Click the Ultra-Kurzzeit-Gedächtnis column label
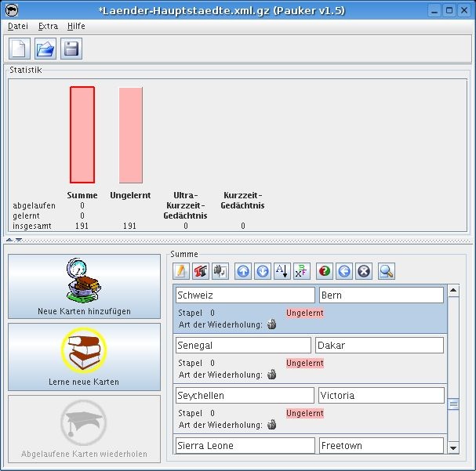 [x=185, y=205]
